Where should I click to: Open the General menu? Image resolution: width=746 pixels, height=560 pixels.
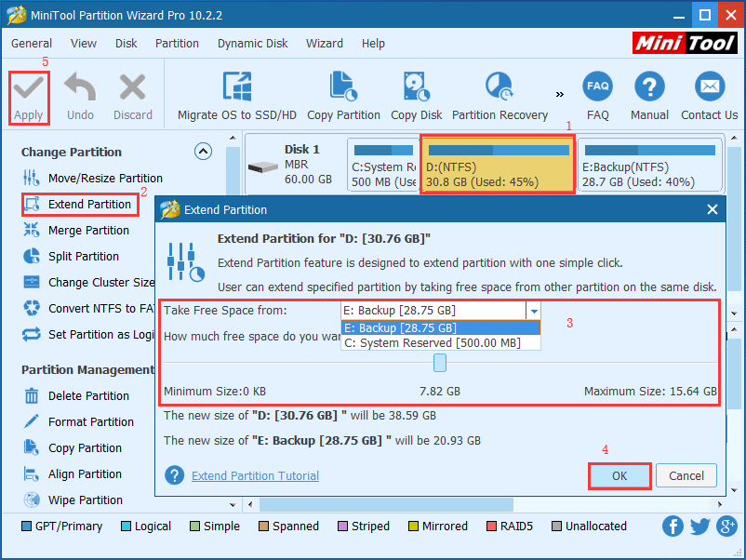coord(32,44)
